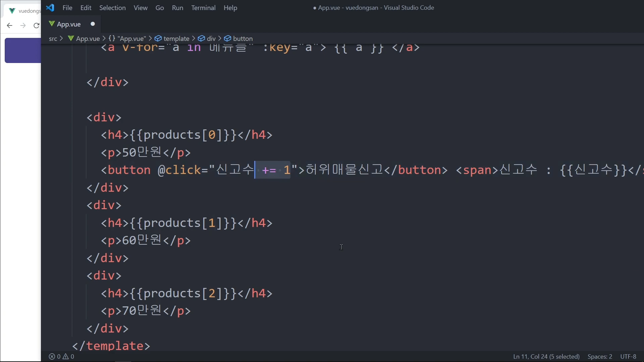Click the browser back arrow

pyautogui.click(x=9, y=25)
